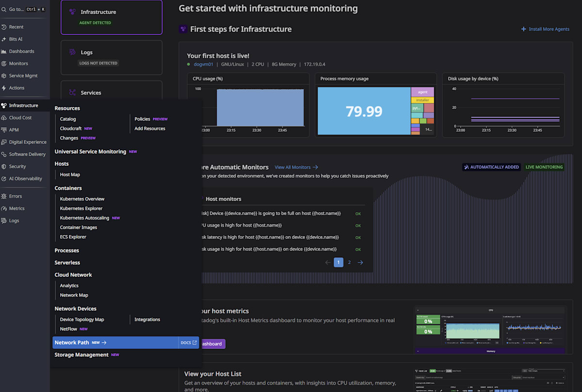This screenshot has width=582, height=392.
Task: Click the Services card icon
Action: (72, 93)
